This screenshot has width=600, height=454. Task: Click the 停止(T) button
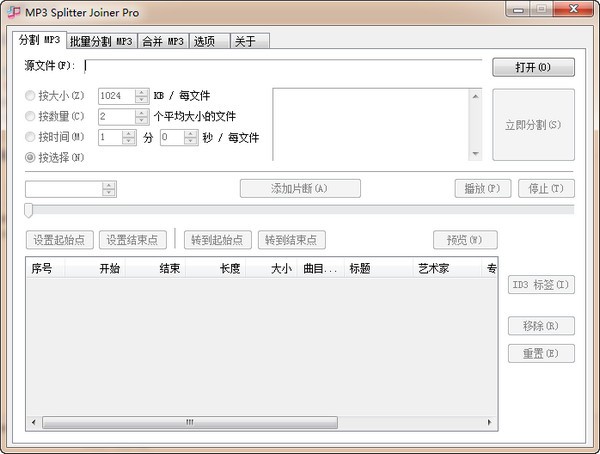(546, 188)
